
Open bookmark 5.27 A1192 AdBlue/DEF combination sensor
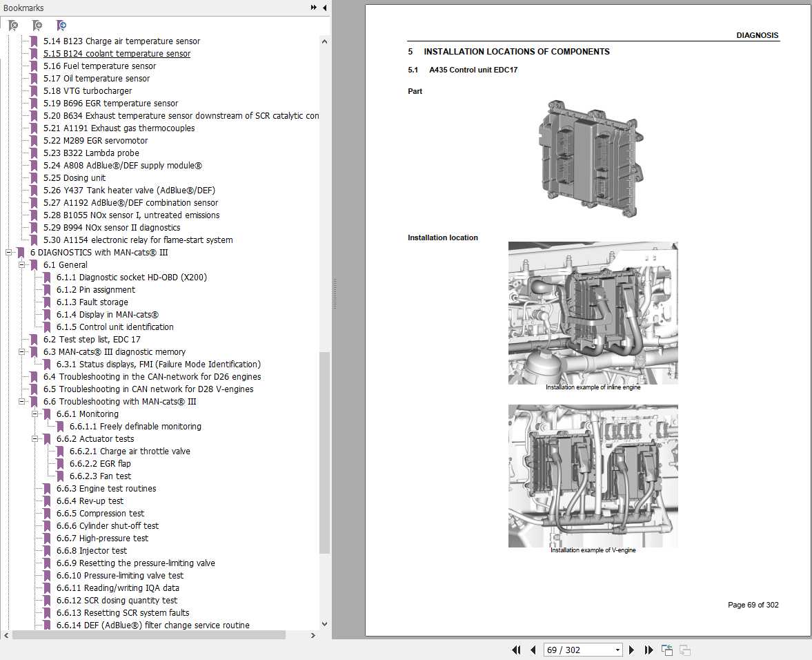[x=131, y=202]
